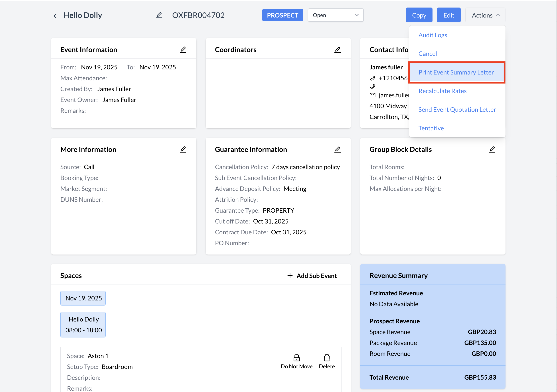The height and width of the screenshot is (392, 557).
Task: Click pencil icon next to event name
Action: pos(159,15)
